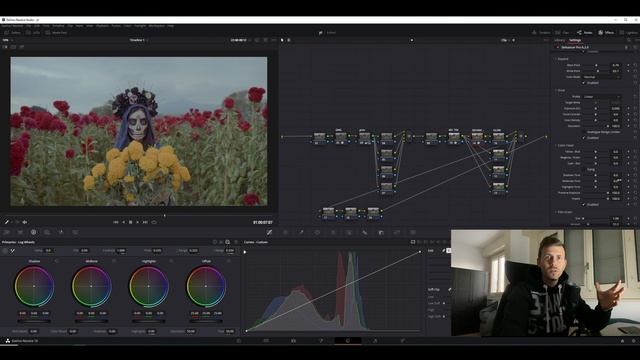This screenshot has height=360, width=640.
Task: Open the Tracker palette
Action: coord(333,232)
